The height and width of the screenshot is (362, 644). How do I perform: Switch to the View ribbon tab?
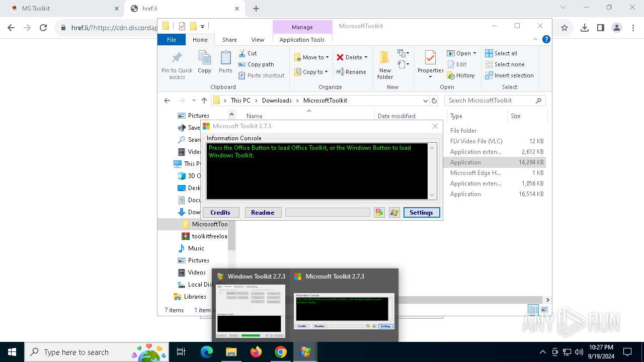pyautogui.click(x=258, y=40)
